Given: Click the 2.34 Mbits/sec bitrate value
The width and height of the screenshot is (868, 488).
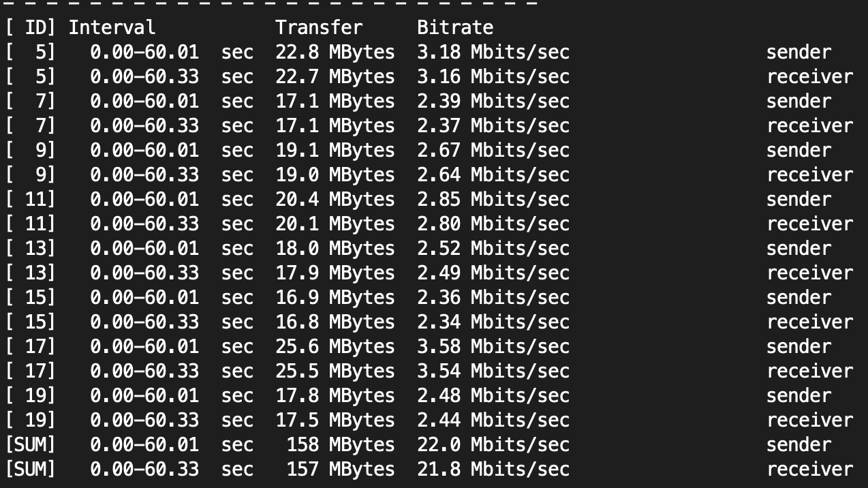Looking at the screenshot, I should pos(493,322).
